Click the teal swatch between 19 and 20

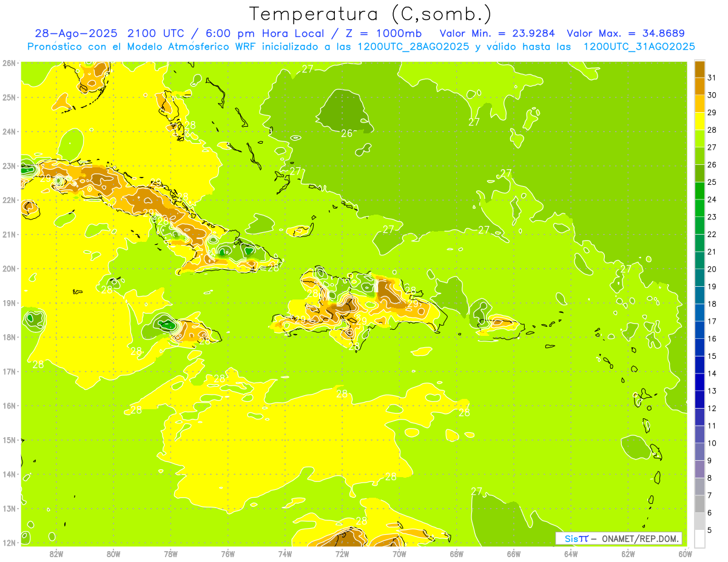[x=699, y=278]
